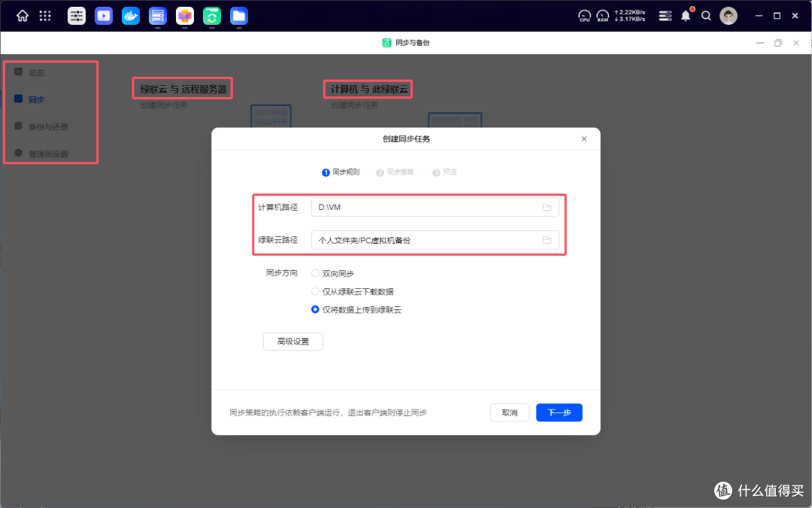Open the app grid launcher
This screenshot has width=812, height=508.
point(45,16)
